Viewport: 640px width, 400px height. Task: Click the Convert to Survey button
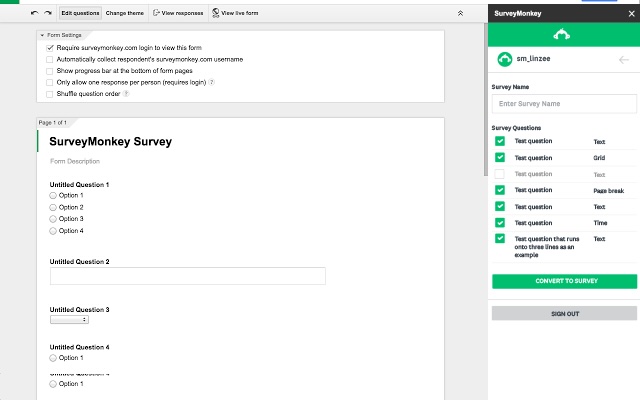[x=564, y=281]
